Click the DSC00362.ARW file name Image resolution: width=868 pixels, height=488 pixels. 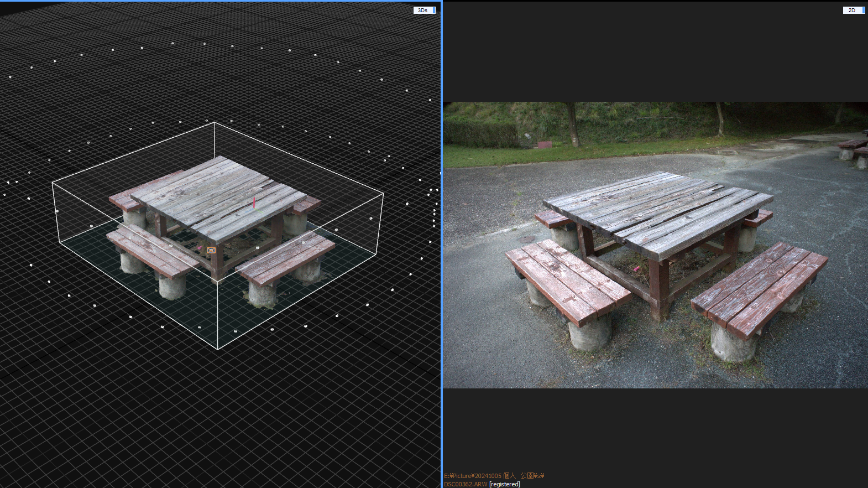pos(466,484)
